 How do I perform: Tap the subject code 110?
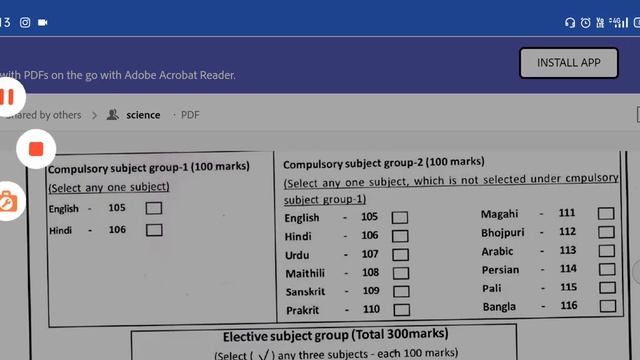[x=371, y=309]
